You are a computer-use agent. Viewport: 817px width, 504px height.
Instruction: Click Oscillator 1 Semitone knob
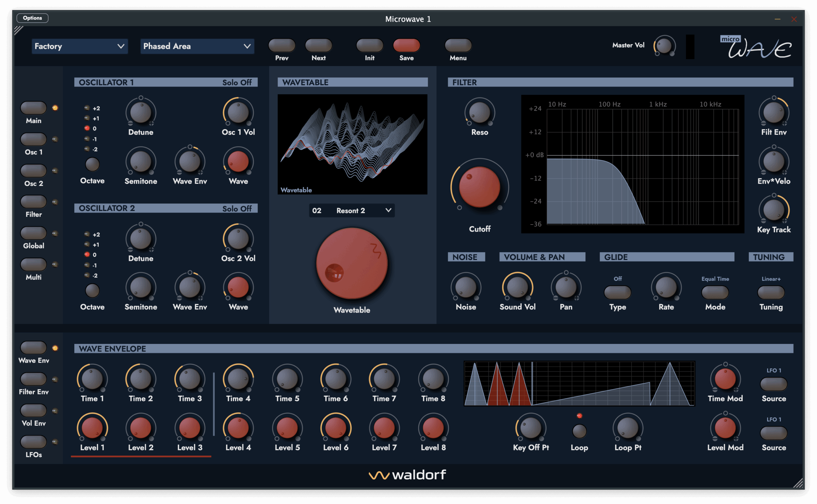(x=141, y=161)
